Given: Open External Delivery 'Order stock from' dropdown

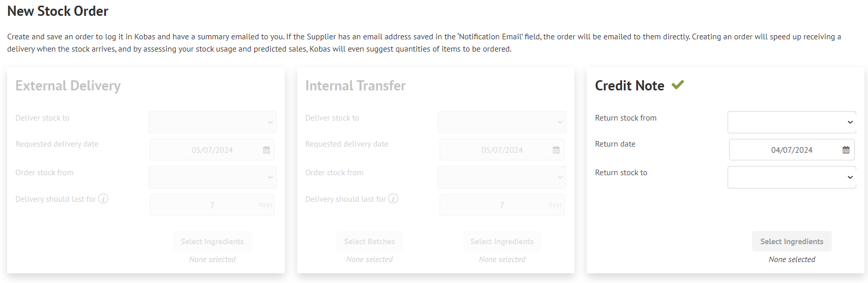Looking at the screenshot, I should point(212,177).
